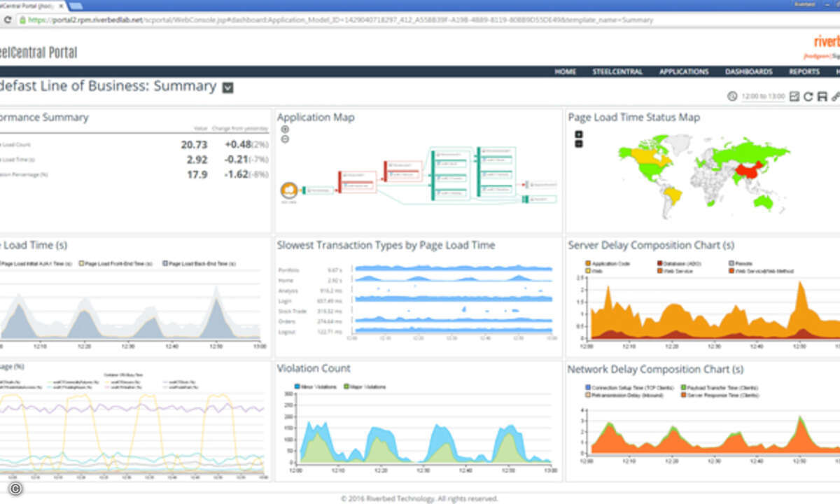
Task: Click the Violation Count panel title
Action: [314, 368]
